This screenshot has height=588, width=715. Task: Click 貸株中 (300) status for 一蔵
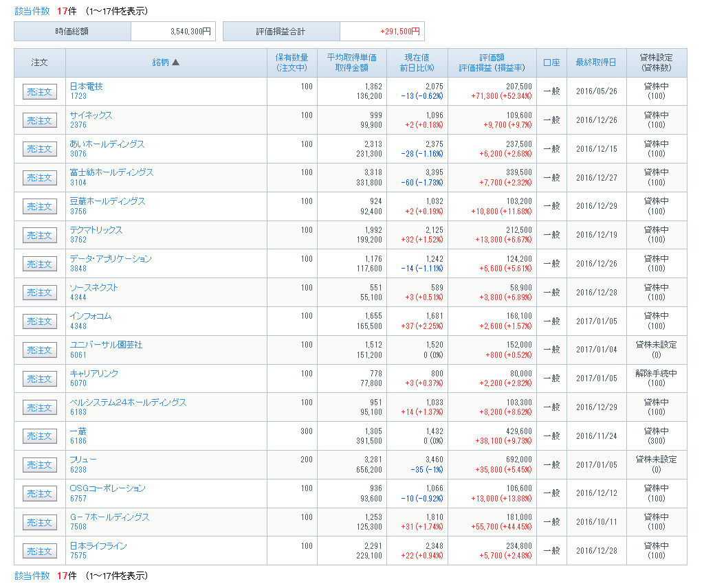656,436
